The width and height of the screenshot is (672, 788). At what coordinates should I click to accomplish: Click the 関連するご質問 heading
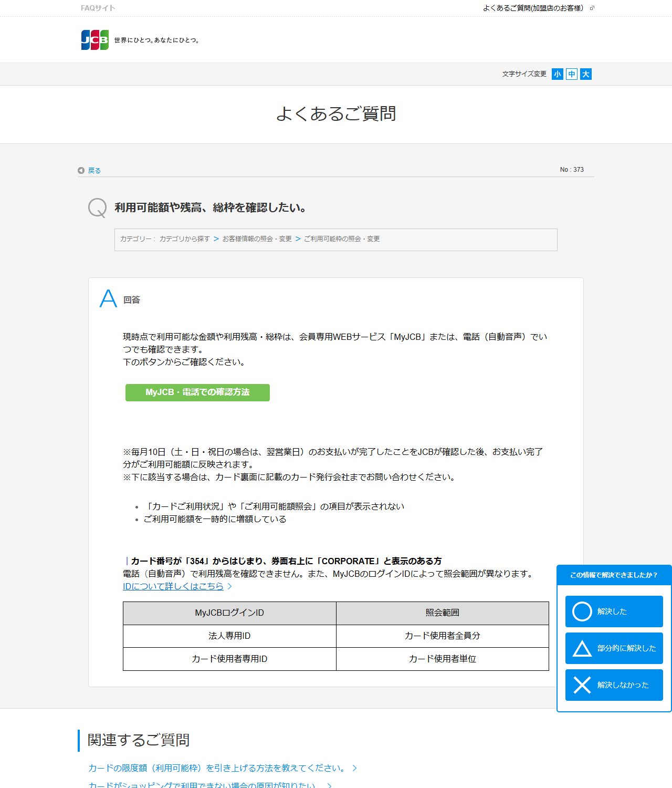click(x=139, y=740)
